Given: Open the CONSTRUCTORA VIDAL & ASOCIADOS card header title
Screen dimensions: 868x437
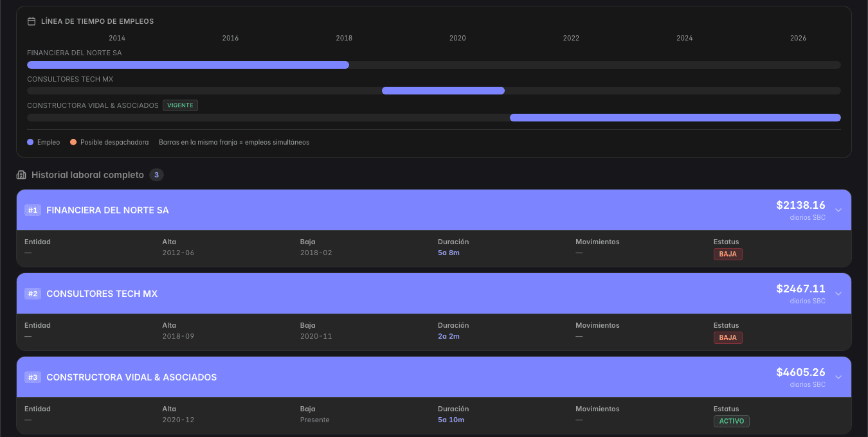Looking at the screenshot, I should 132,377.
